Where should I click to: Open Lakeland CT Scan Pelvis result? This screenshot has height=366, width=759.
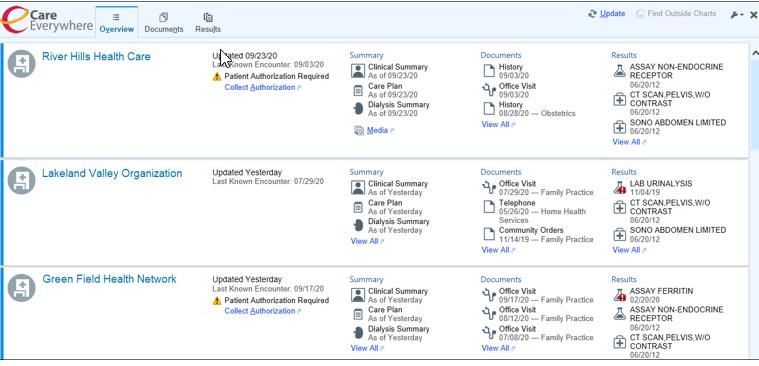(662, 212)
